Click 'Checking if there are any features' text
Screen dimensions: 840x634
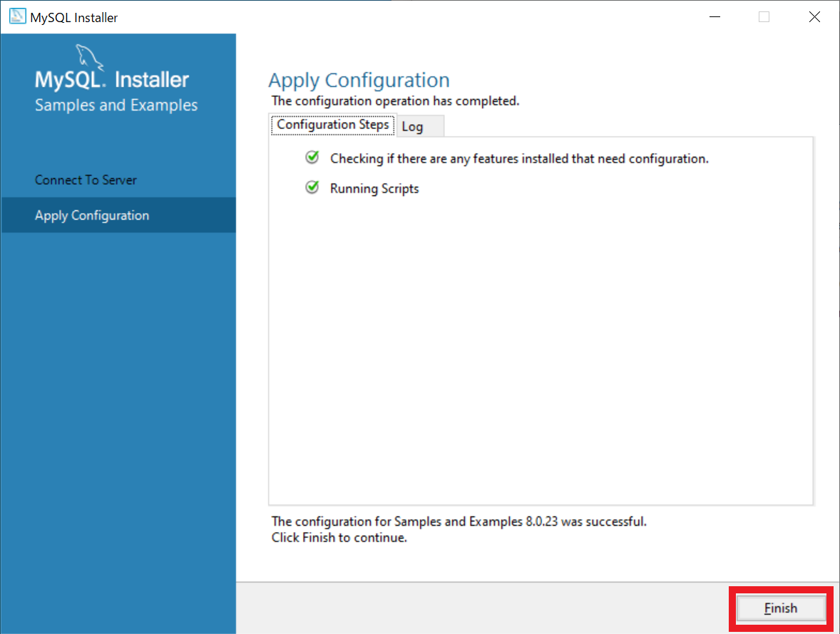coord(519,158)
